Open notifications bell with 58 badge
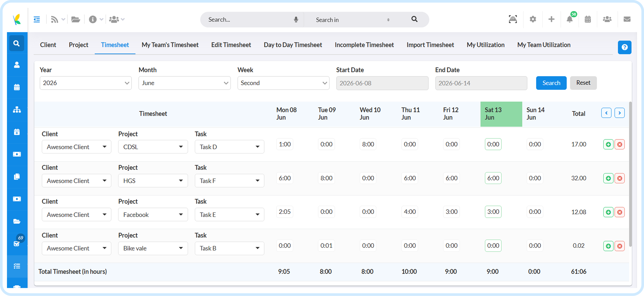This screenshot has width=644, height=296. point(570,19)
